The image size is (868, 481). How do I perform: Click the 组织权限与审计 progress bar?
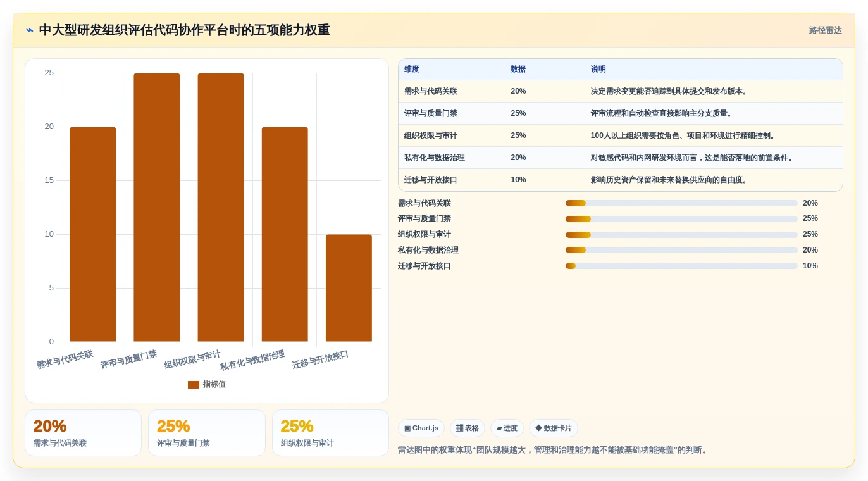(681, 235)
